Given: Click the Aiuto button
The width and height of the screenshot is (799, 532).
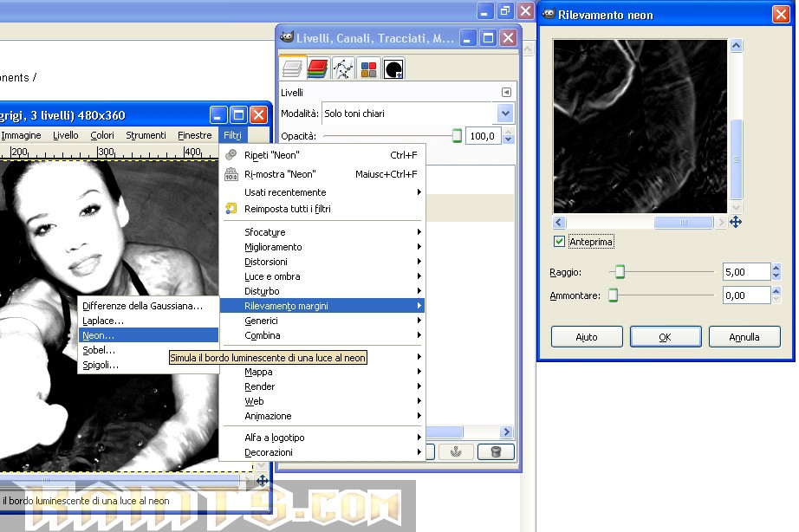Looking at the screenshot, I should click(x=587, y=337).
